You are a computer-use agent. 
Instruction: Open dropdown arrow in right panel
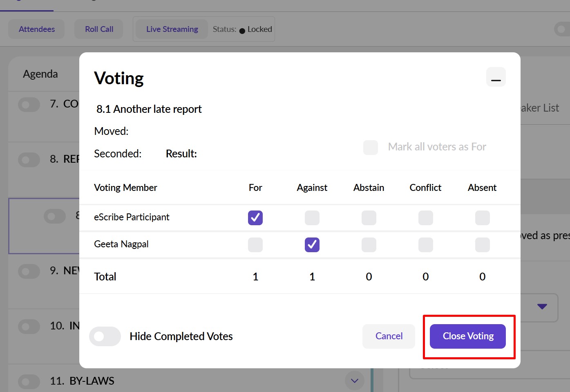(x=542, y=307)
